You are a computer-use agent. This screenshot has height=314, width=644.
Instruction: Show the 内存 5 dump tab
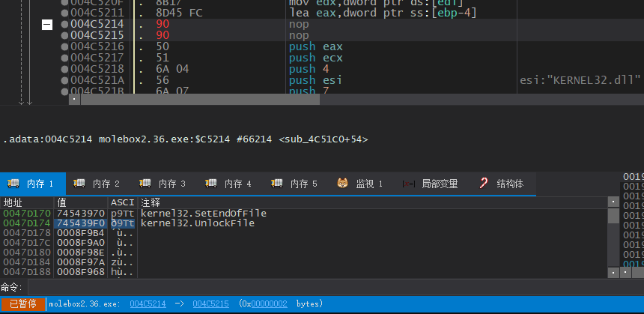pos(295,184)
